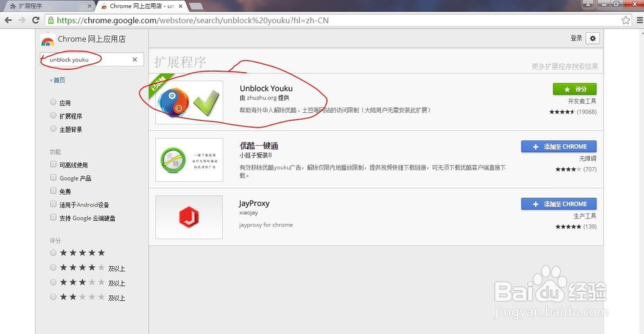Clear the search box with the X icon
Screen dimensions: 644x334
pos(135,59)
